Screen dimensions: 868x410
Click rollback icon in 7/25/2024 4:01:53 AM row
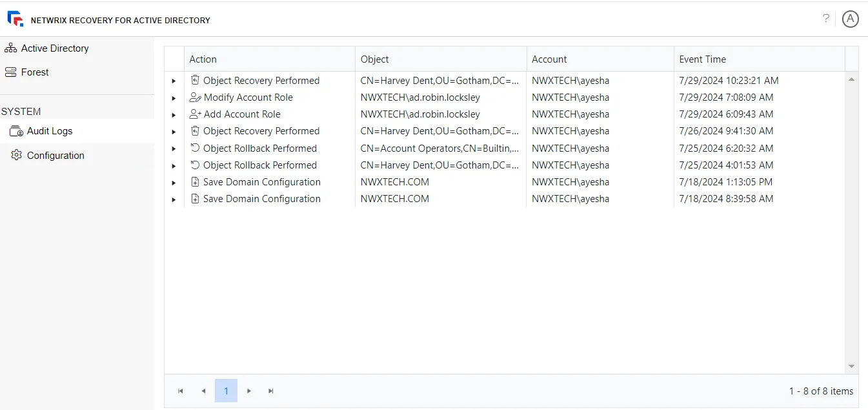pos(195,165)
